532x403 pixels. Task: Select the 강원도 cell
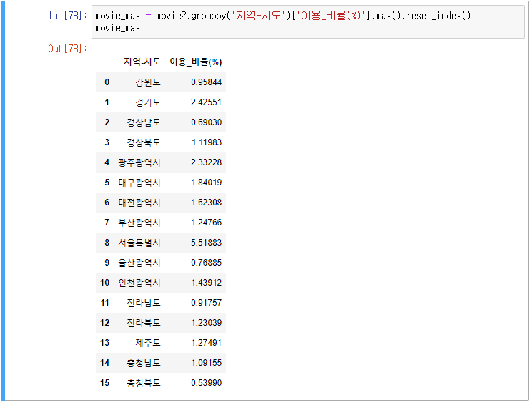(x=148, y=82)
